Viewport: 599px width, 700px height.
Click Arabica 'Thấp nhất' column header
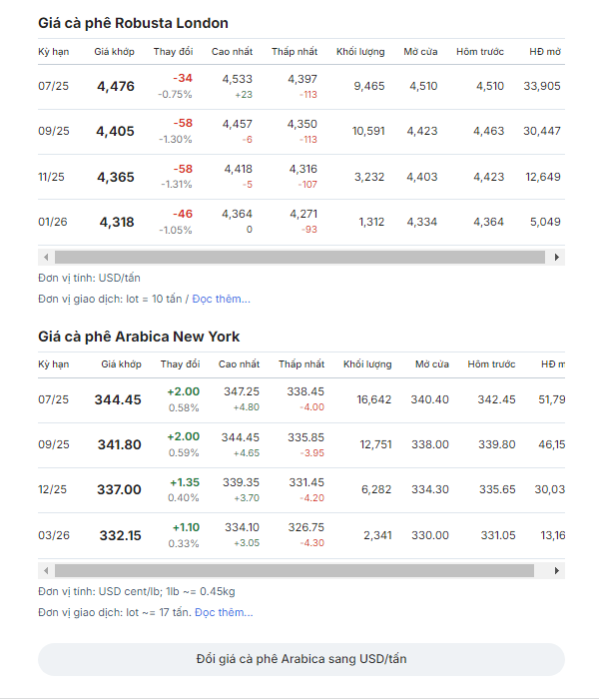pos(301,364)
